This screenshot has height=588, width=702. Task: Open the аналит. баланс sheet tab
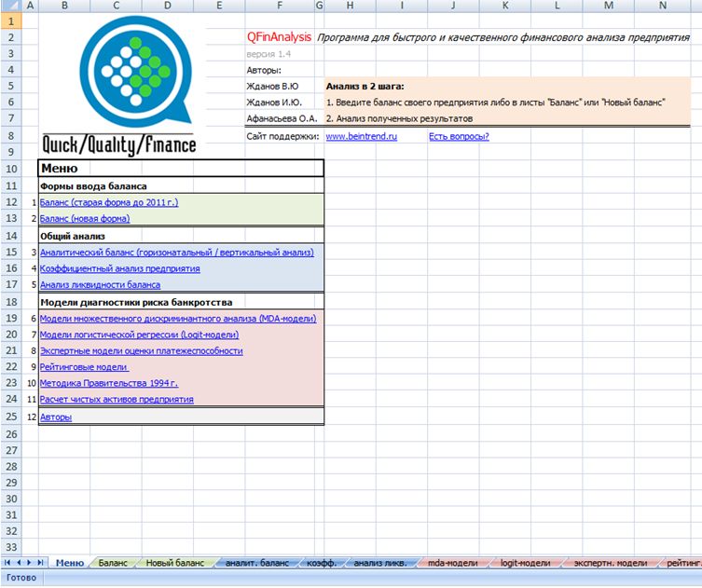[257, 563]
